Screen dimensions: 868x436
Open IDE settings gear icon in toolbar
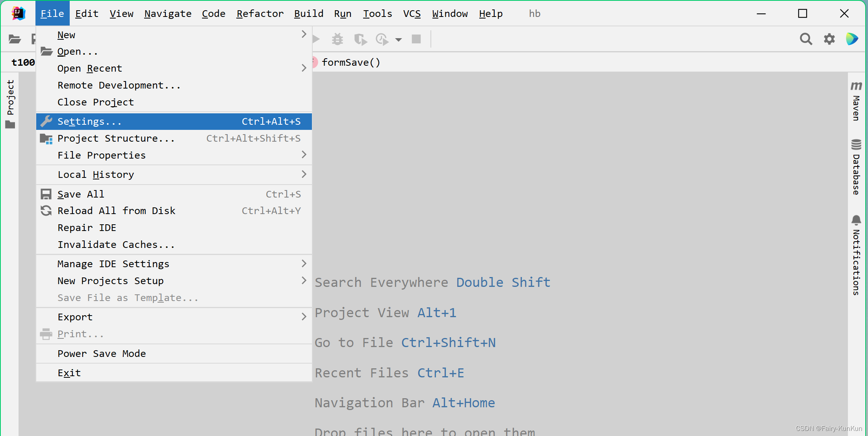pyautogui.click(x=829, y=39)
